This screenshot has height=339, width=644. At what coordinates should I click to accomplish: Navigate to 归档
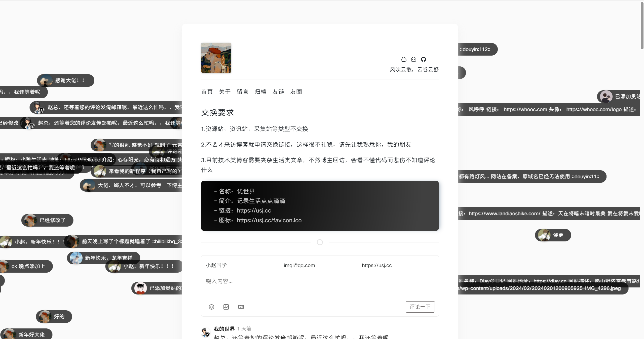pyautogui.click(x=260, y=92)
